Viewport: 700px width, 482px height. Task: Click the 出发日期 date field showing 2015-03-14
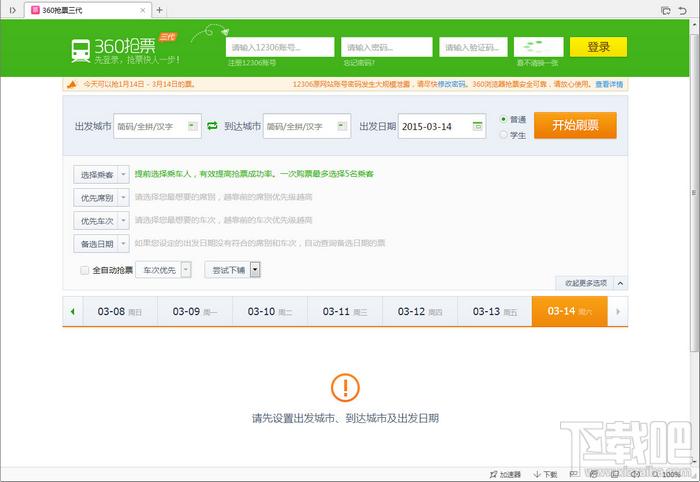coord(442,126)
